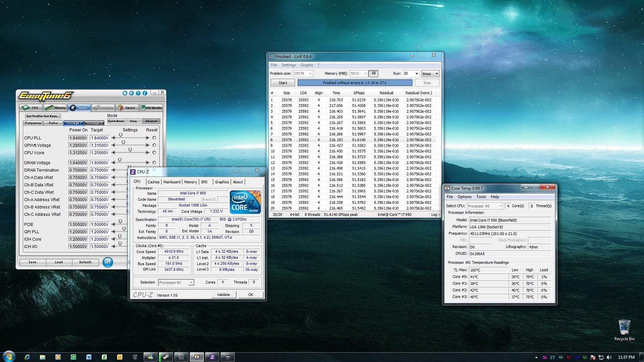The height and width of the screenshot is (362, 644).
Task: Open Frequency tab in EasyTune6
Action: [x=33, y=123]
